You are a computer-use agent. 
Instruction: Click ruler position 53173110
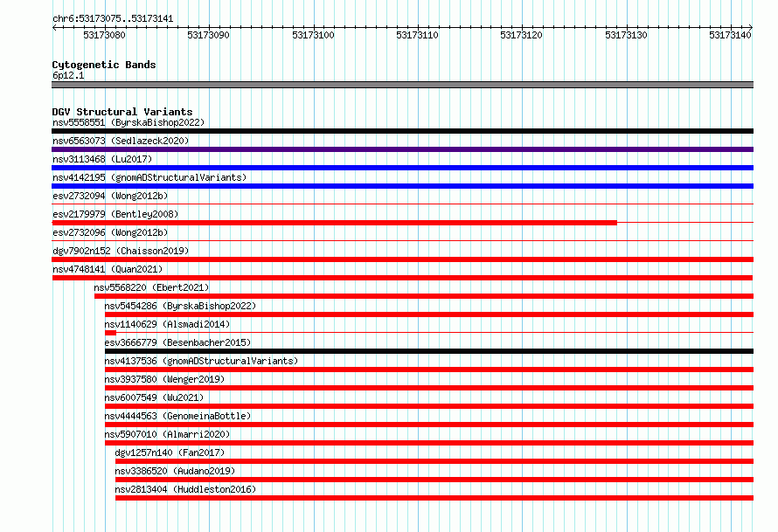pyautogui.click(x=417, y=35)
